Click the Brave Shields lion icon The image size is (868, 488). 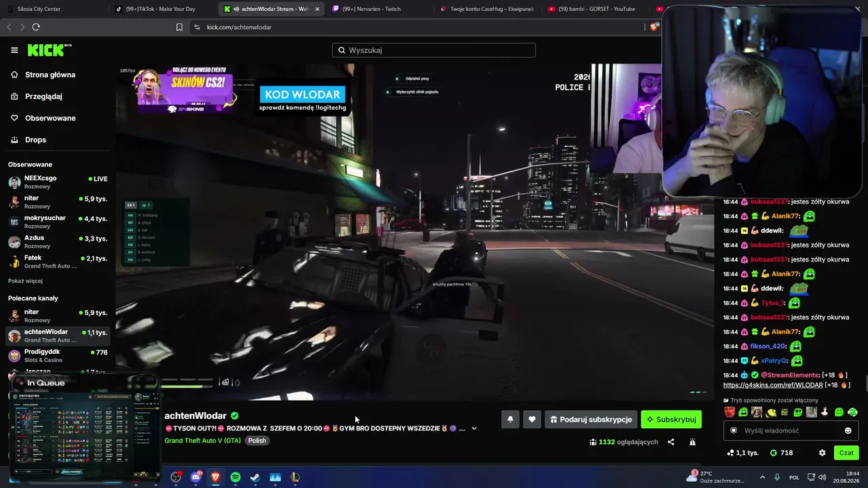pos(654,27)
